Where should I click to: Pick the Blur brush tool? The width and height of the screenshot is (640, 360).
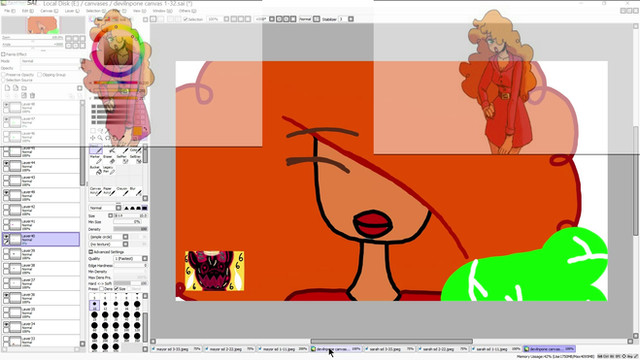[x=135, y=191]
